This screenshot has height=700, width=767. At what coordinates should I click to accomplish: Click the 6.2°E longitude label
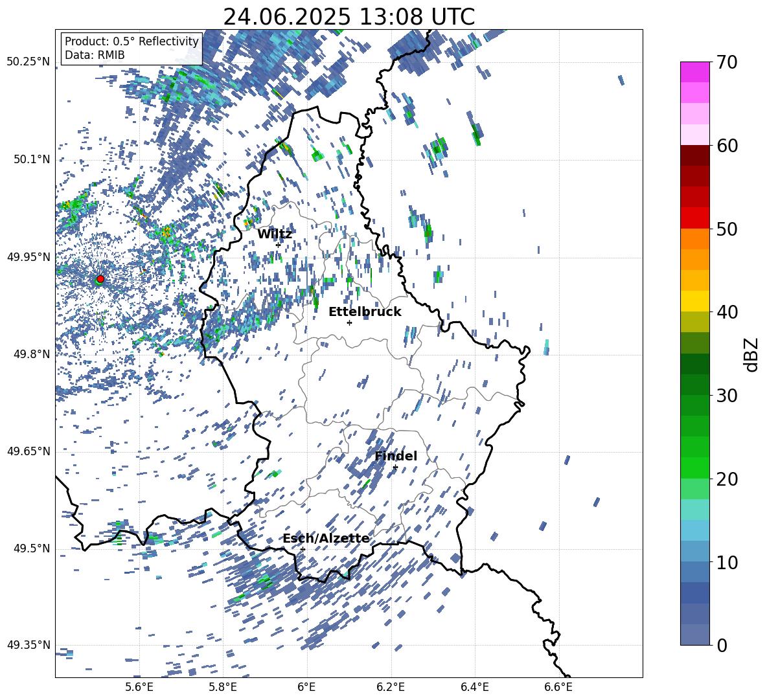391,687
